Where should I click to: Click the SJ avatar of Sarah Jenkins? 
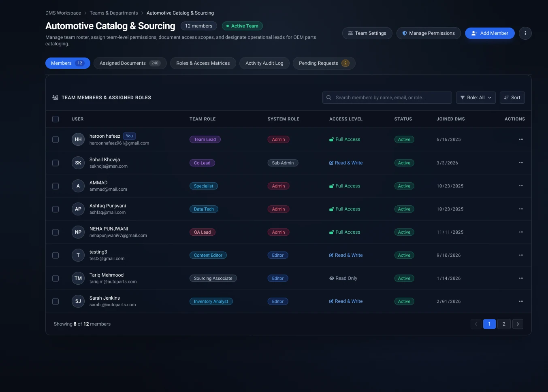coord(78,301)
